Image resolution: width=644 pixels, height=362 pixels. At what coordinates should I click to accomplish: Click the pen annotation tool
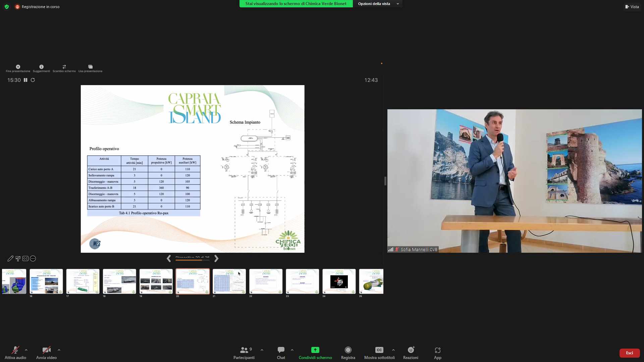tap(10, 258)
